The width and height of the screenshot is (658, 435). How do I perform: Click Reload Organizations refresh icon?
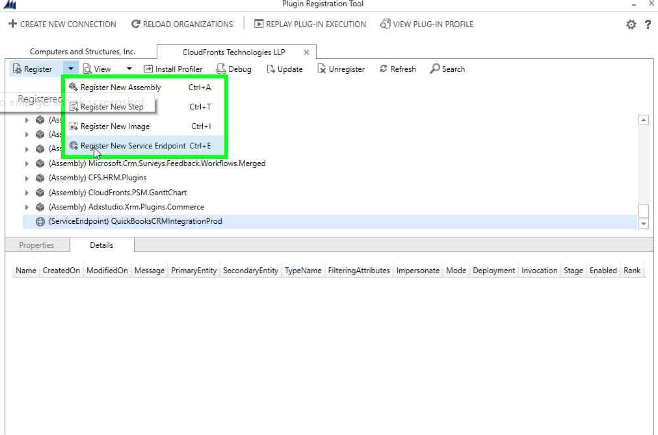136,24
